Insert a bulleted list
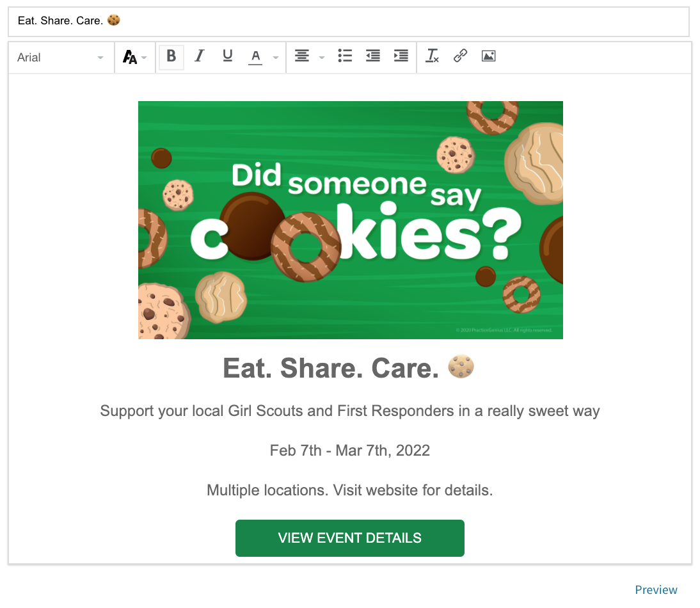Viewport: 700px width, 608px height. coord(345,56)
